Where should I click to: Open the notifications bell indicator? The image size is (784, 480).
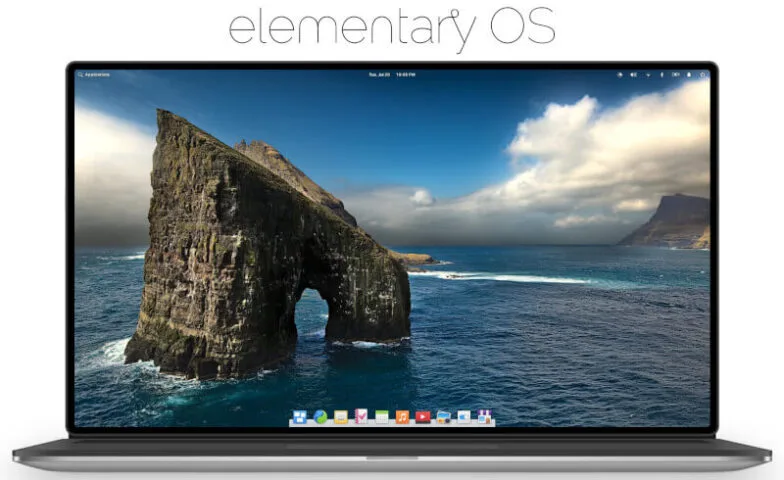[x=689, y=74]
